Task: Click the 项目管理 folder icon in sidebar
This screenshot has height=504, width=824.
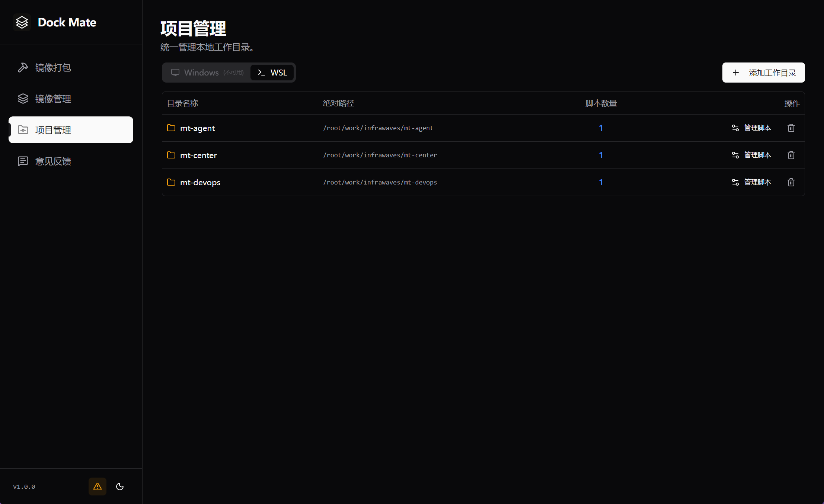Action: (23, 129)
